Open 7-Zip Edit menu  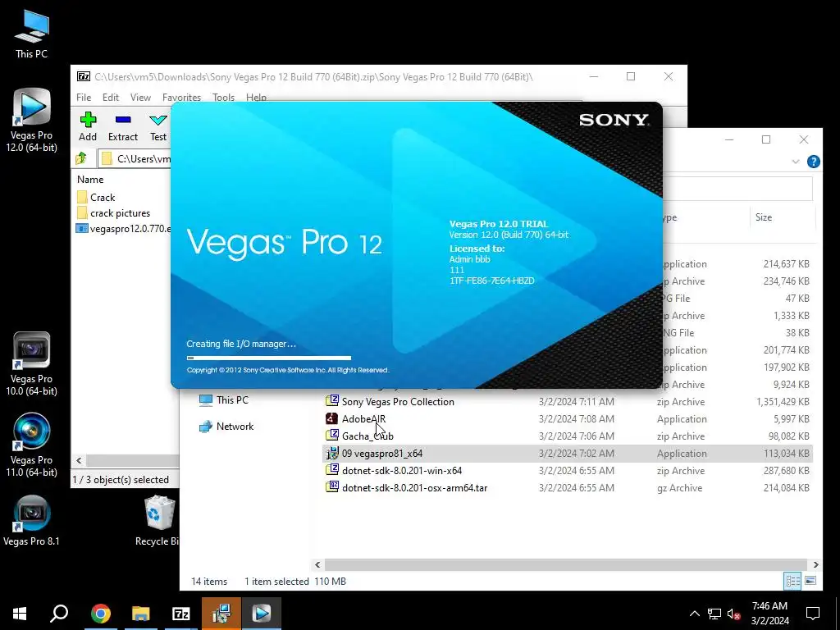point(111,98)
